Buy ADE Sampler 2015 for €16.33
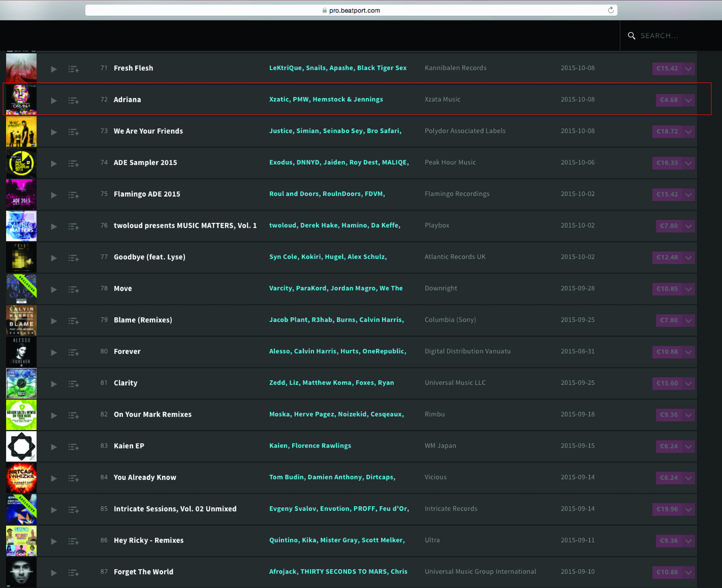This screenshot has width=722, height=588. point(667,163)
